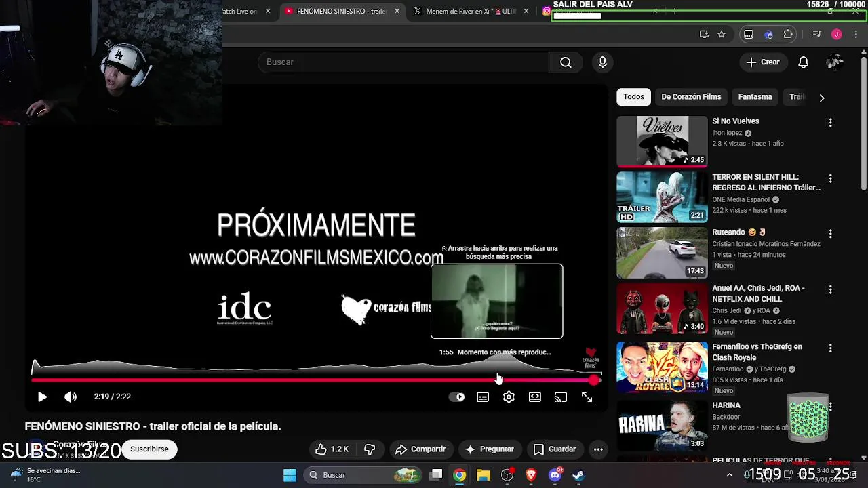The height and width of the screenshot is (488, 868).
Task: Open TERROR EN SILENT HILL video title
Action: tap(766, 182)
